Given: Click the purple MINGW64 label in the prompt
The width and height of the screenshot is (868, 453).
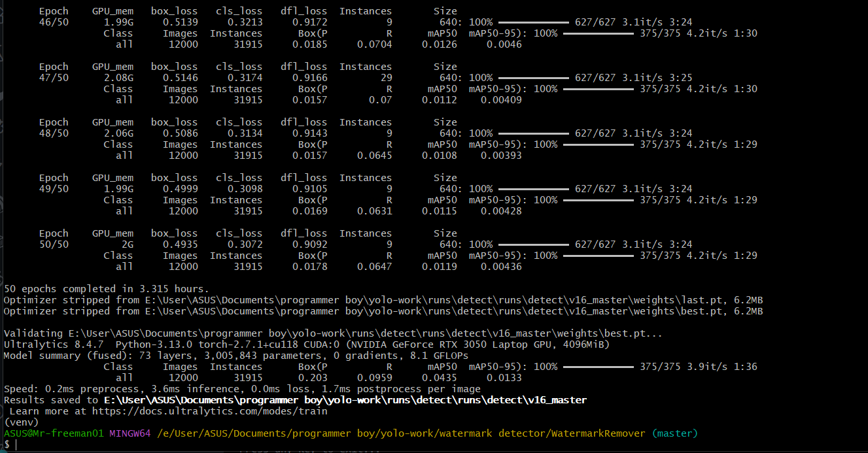Looking at the screenshot, I should click(x=130, y=433).
